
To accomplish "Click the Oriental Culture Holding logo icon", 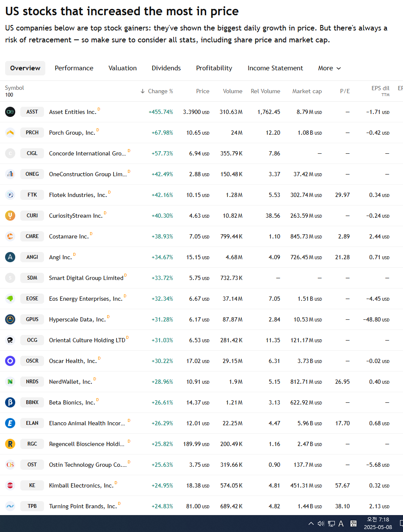I will pos(10,340).
